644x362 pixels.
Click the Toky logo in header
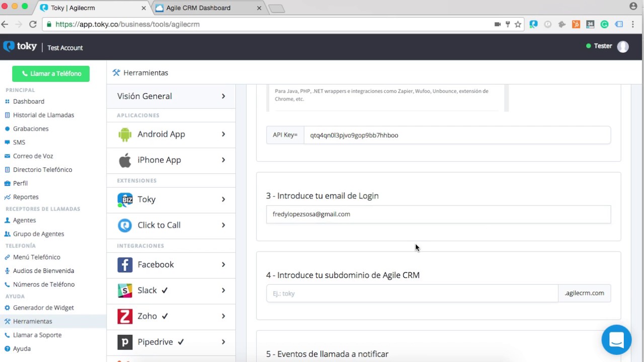point(20,46)
